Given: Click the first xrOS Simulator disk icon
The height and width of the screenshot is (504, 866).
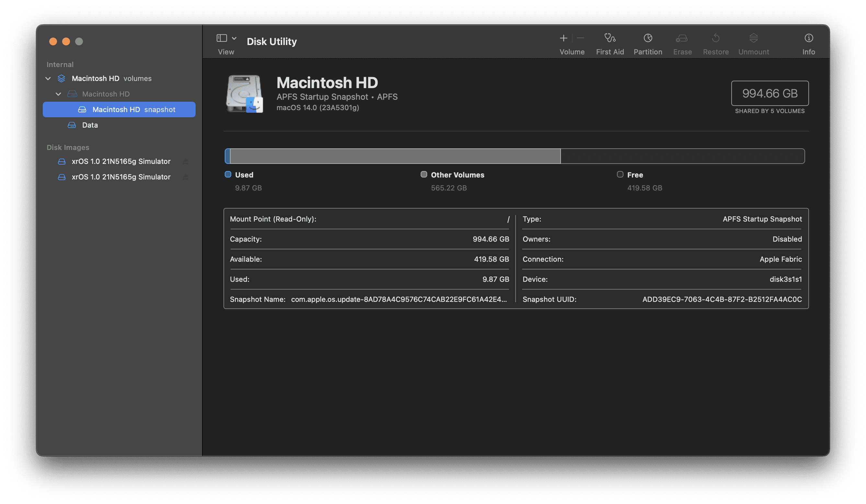Looking at the screenshot, I should [x=62, y=161].
